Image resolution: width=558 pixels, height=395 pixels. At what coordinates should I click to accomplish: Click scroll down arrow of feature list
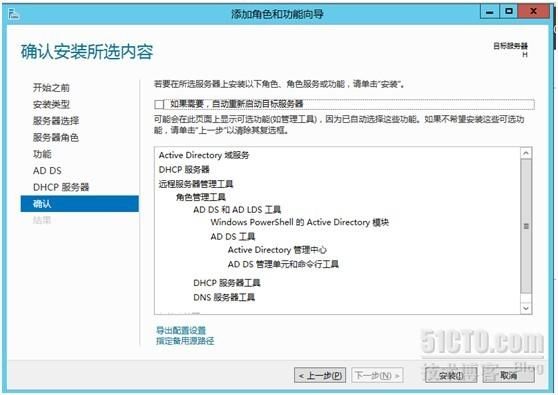click(x=526, y=308)
